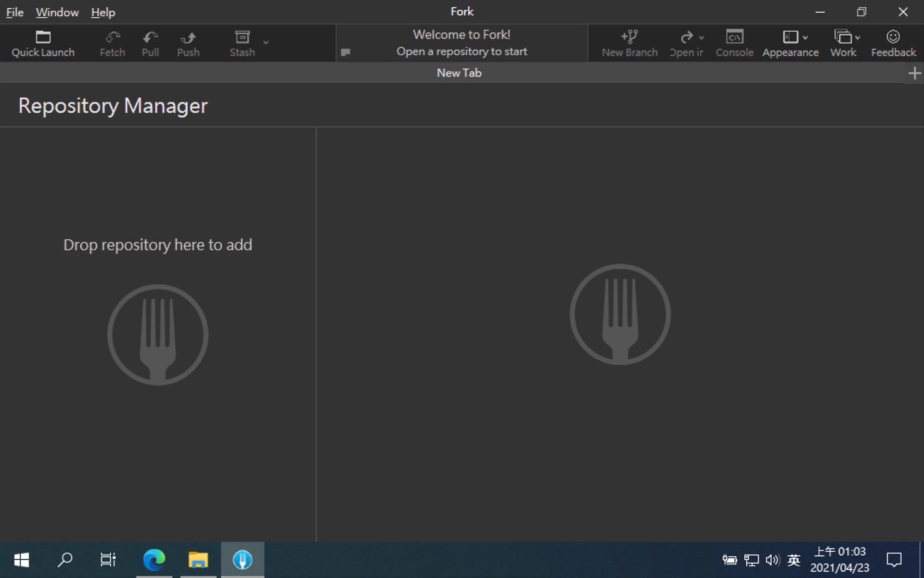This screenshot has height=578, width=924.
Task: Expand the Open in dropdown arrow
Action: [x=702, y=38]
